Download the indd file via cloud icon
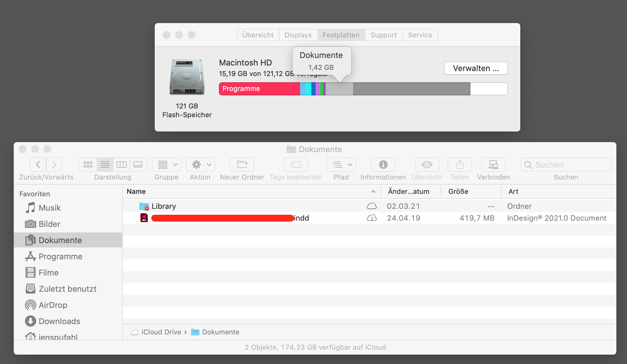The height and width of the screenshot is (364, 627). coord(372,218)
